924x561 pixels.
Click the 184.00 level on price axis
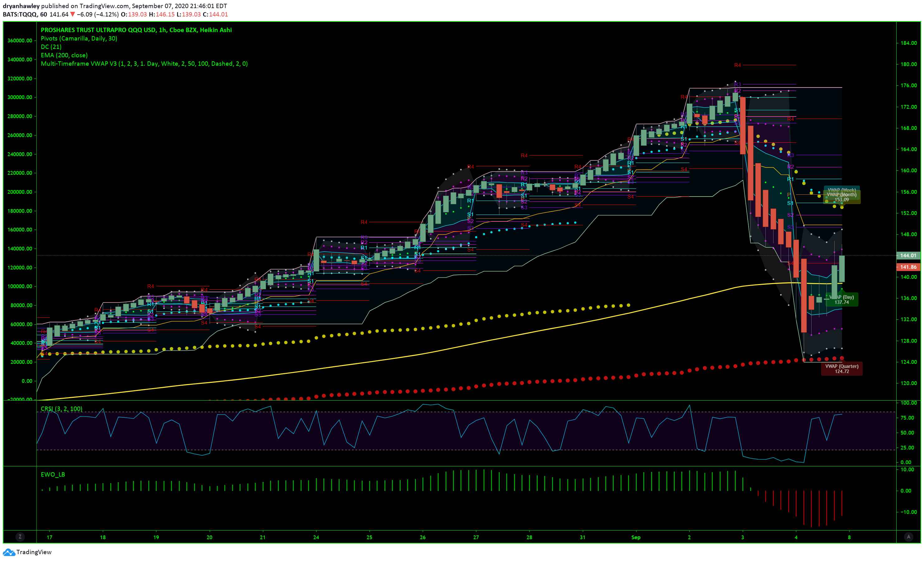[909, 43]
